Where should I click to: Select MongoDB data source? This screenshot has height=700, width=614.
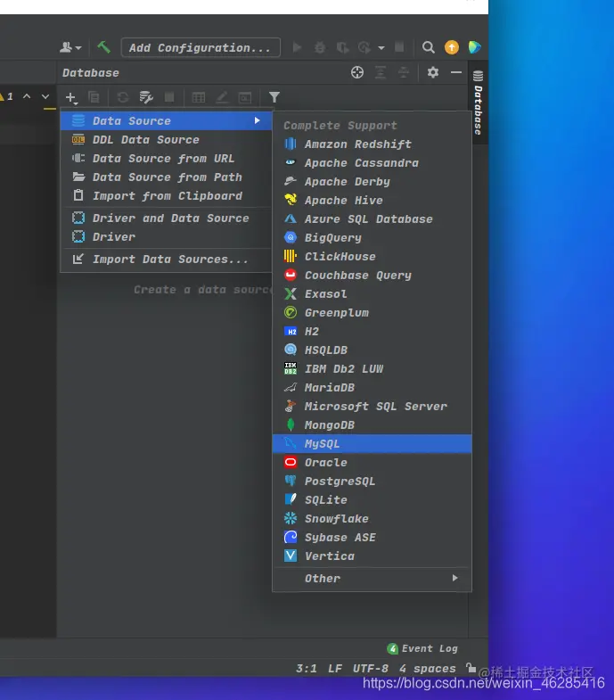(372, 425)
